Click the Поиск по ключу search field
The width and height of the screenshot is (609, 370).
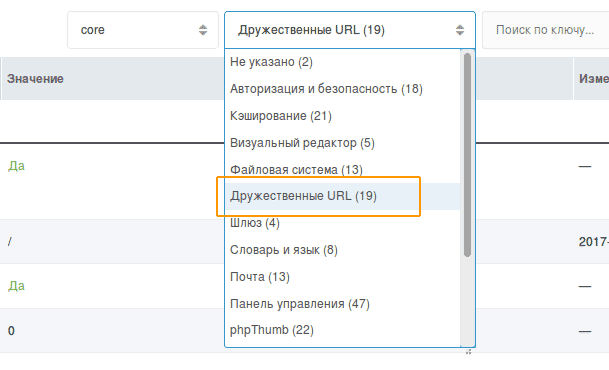tap(545, 30)
